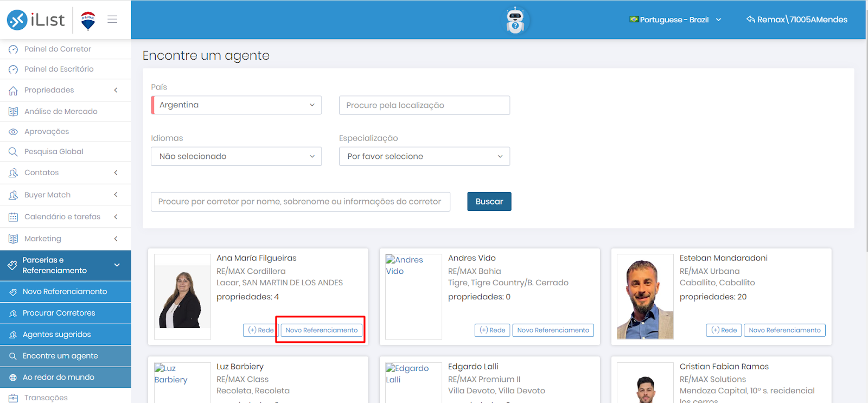Open the robot help assistant
Image resolution: width=868 pixels, height=403 pixels.
pos(515,21)
